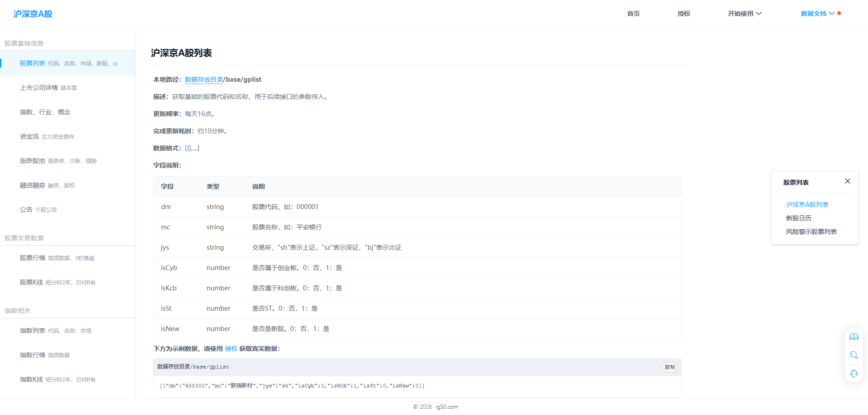Select the isCyb field cell
The height and width of the screenshot is (415, 868).
pos(177,268)
